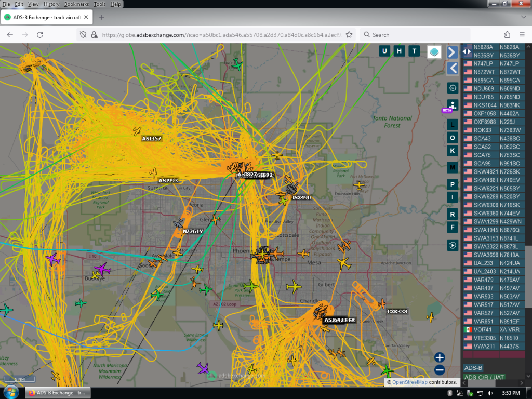The width and height of the screenshot is (532, 399).
Task: Click the tracking protection shield icon
Action: point(83,35)
